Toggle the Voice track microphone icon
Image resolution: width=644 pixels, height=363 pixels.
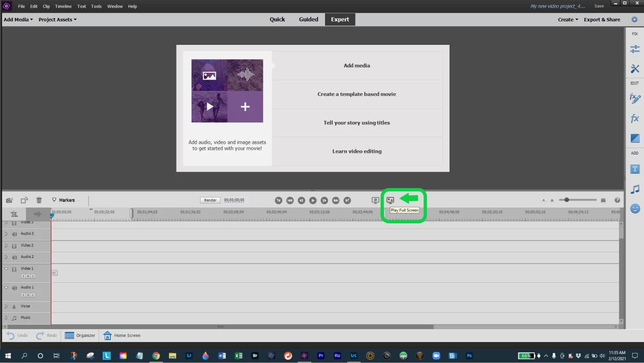(14, 307)
